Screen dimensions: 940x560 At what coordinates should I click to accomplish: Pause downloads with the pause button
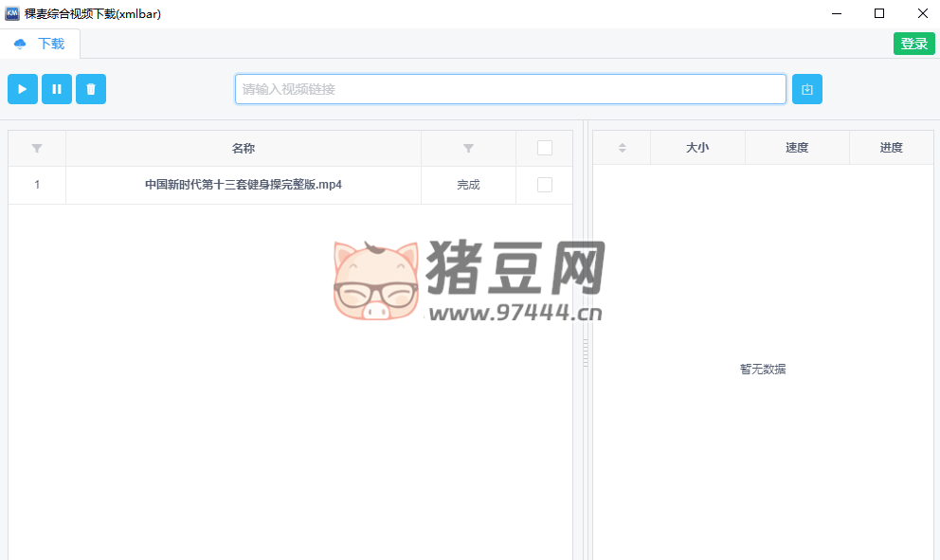click(x=57, y=89)
